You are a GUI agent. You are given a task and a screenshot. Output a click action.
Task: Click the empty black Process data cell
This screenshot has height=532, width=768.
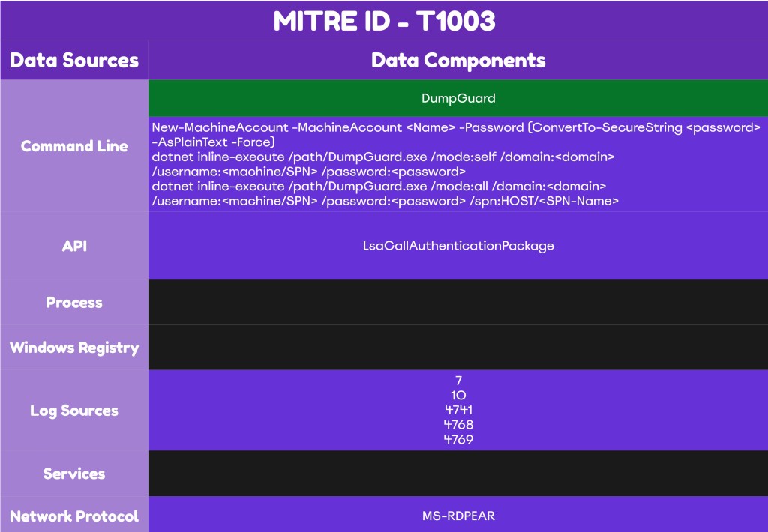coord(458,303)
